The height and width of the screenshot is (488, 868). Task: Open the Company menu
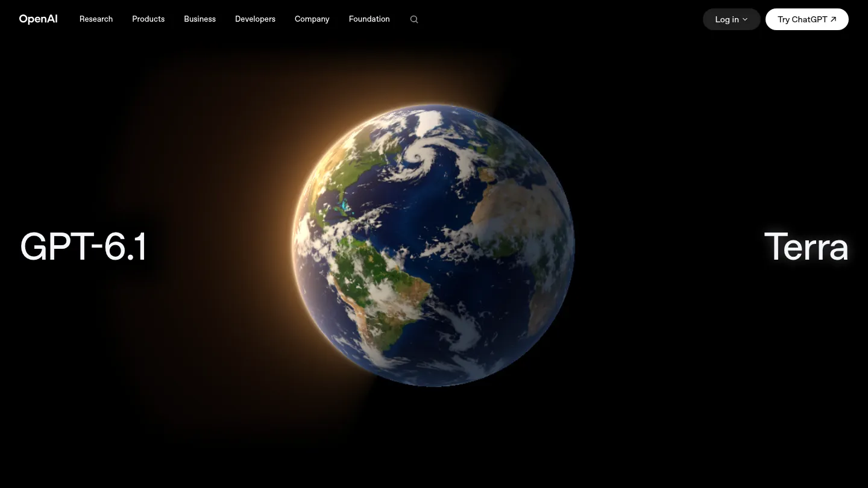coord(312,19)
